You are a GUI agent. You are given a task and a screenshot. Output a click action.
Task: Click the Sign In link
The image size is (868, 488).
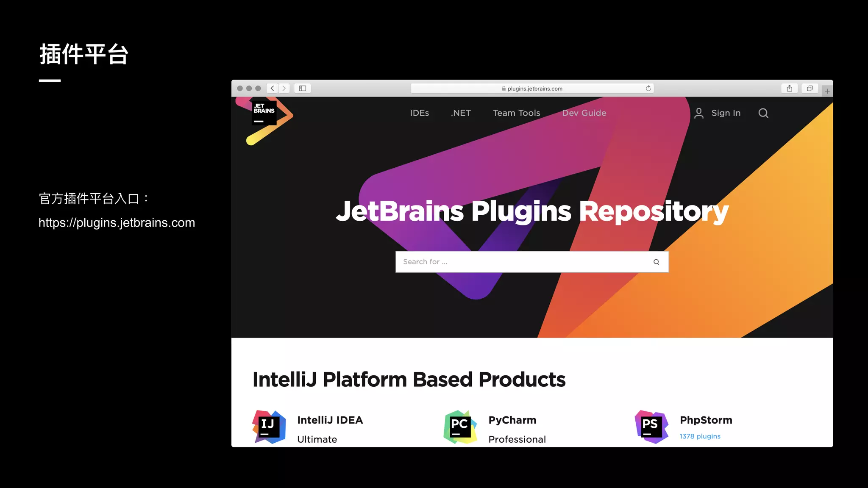click(x=726, y=113)
